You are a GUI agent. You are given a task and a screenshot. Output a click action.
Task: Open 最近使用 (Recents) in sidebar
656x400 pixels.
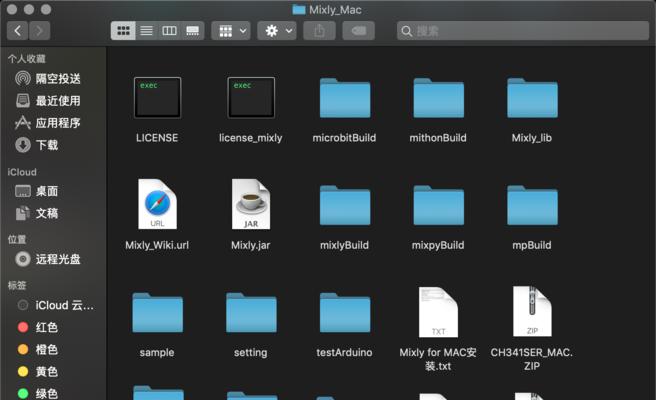click(x=48, y=101)
